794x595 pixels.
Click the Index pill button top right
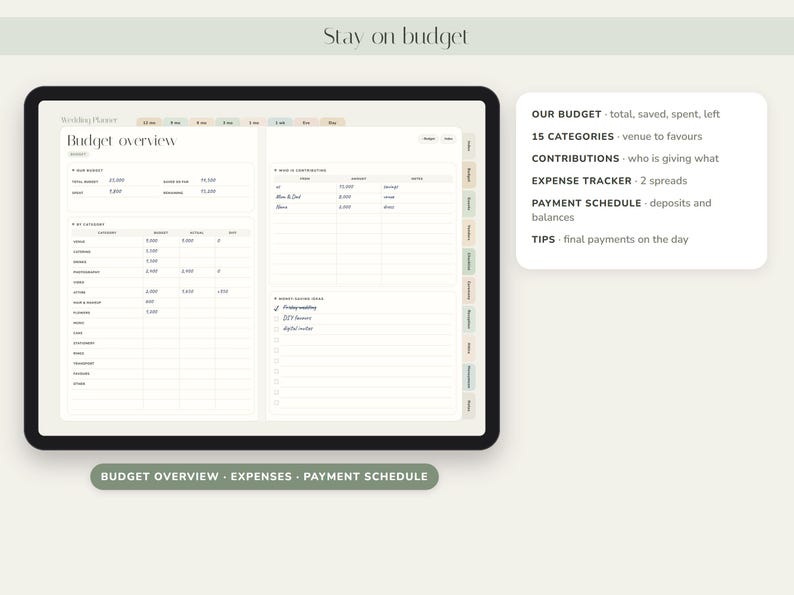click(449, 139)
